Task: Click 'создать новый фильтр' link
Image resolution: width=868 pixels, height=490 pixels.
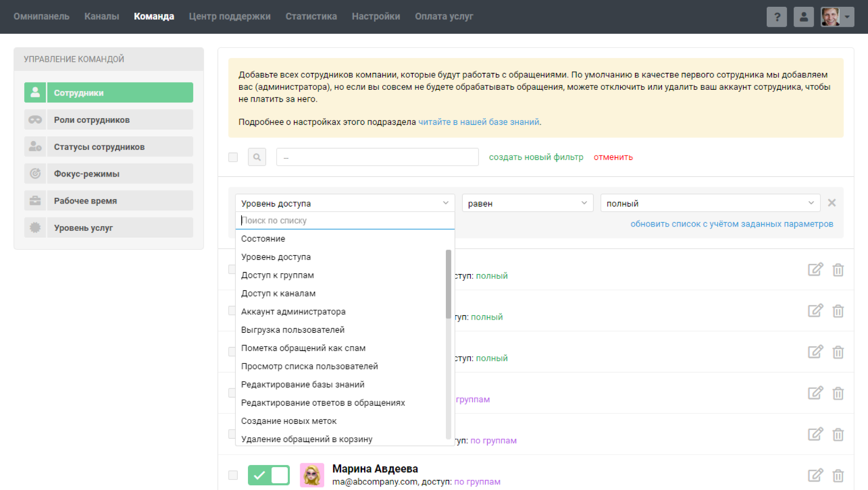Action: click(536, 157)
